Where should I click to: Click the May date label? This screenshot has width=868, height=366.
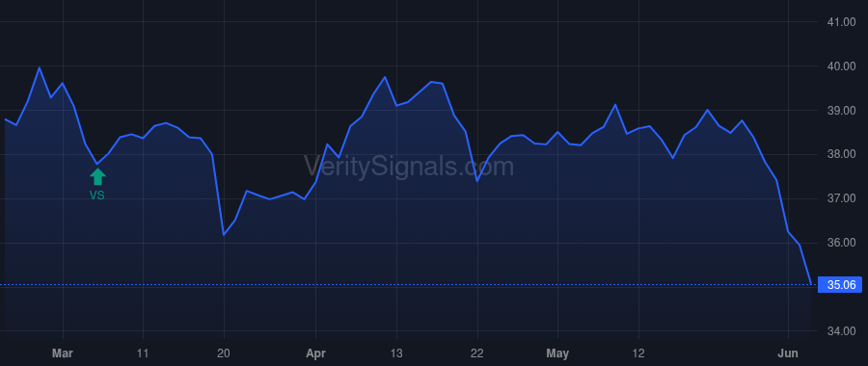click(x=557, y=353)
